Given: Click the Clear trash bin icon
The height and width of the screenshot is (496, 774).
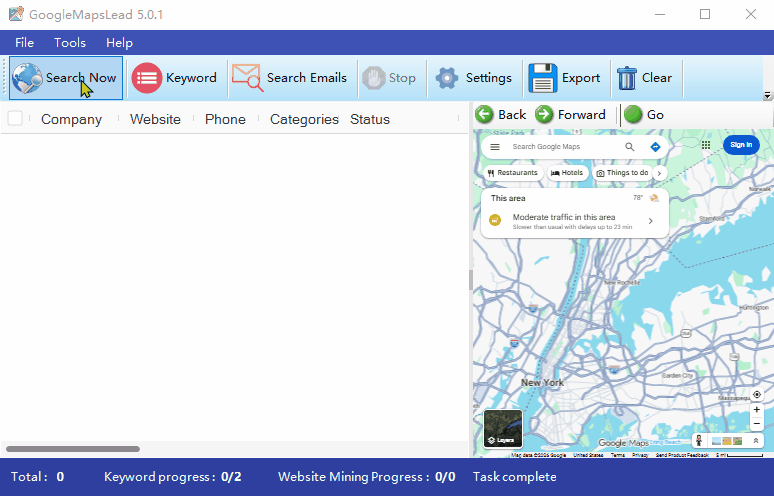Looking at the screenshot, I should [627, 78].
